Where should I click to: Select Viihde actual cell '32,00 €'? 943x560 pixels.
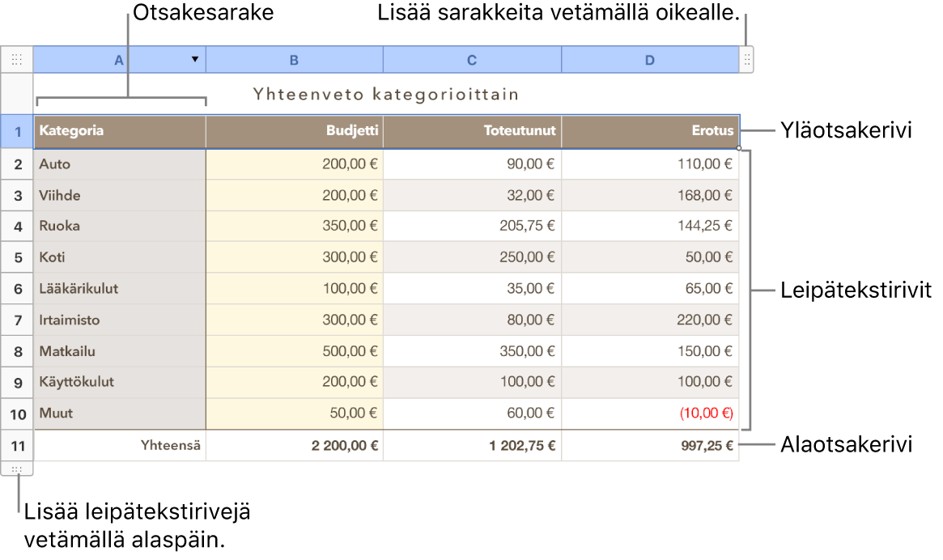tap(472, 196)
